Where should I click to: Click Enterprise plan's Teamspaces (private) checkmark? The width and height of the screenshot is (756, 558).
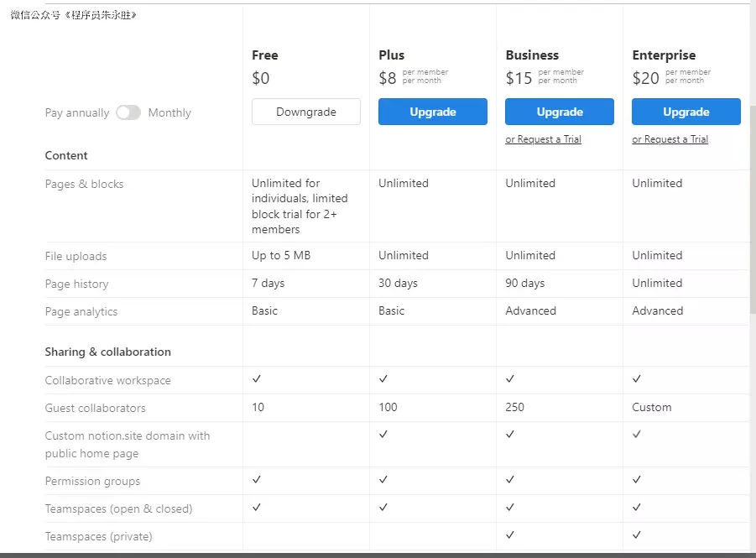click(x=637, y=535)
